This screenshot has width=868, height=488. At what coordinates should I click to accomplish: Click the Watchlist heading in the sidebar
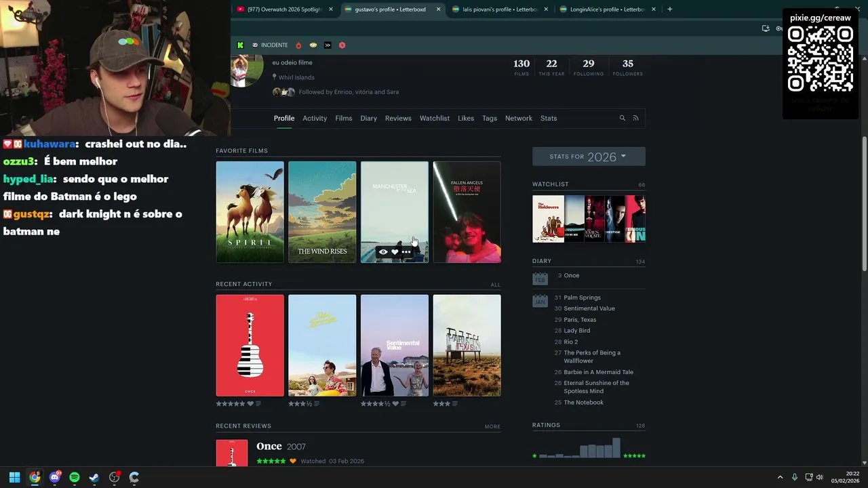point(551,184)
